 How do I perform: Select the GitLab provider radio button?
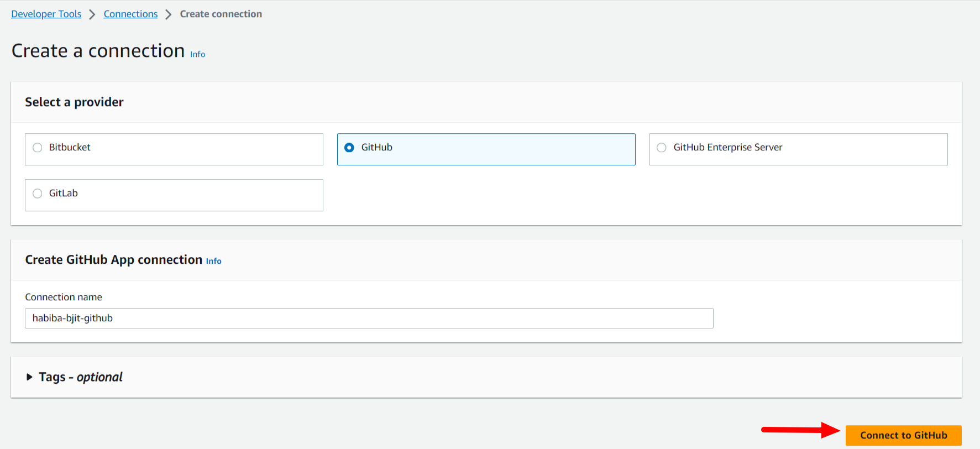click(38, 194)
